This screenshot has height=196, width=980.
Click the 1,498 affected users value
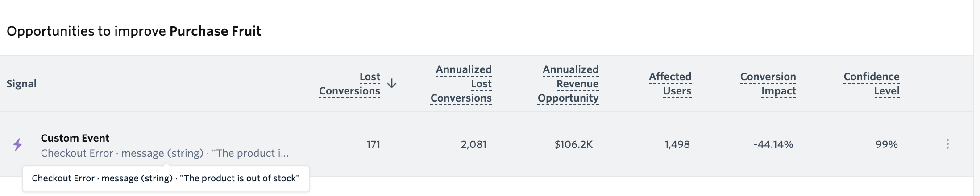[677, 144]
